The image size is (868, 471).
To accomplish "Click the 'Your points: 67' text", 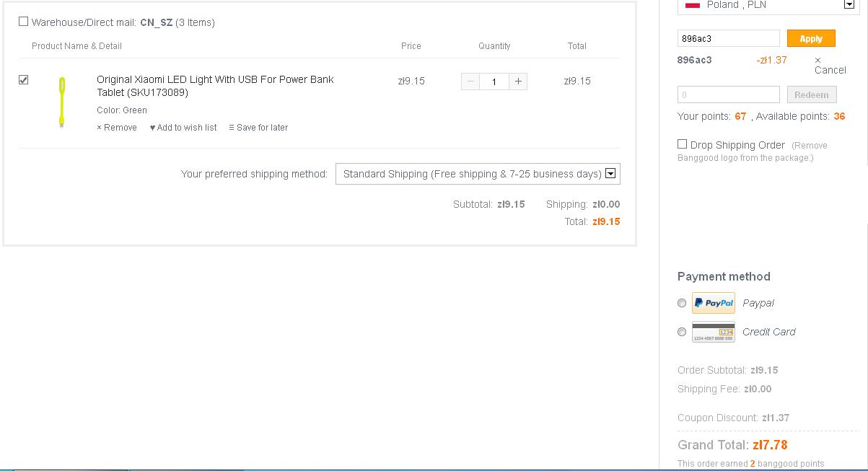I will [711, 116].
